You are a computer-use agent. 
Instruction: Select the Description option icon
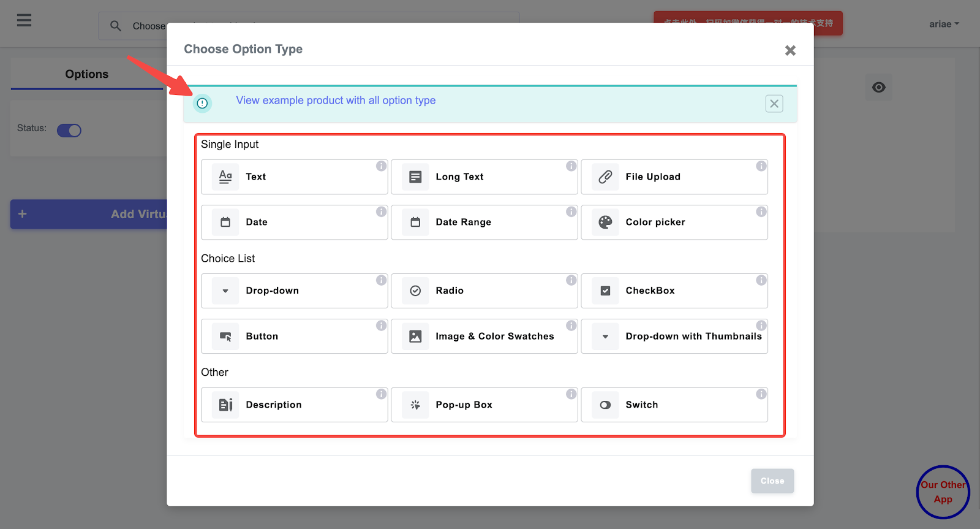coord(225,405)
